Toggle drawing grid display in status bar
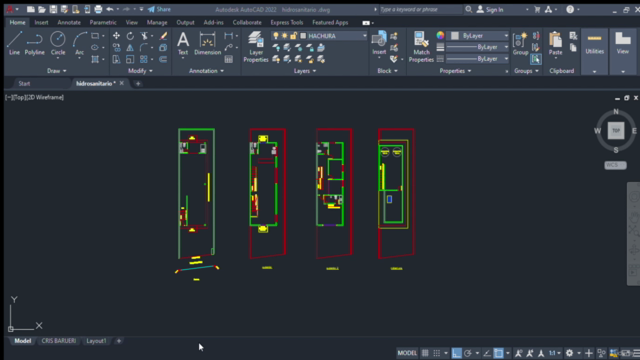The image size is (640, 360). coord(425,353)
